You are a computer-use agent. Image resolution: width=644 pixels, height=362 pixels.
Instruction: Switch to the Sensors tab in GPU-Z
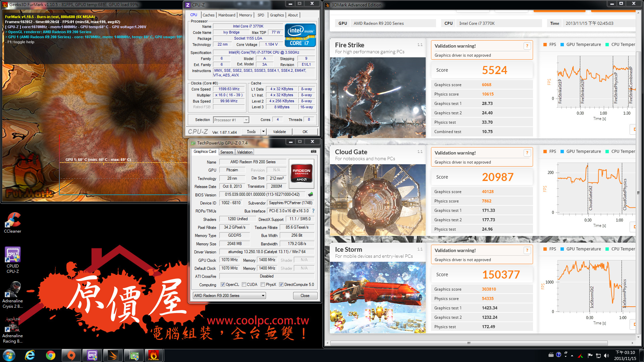point(226,152)
